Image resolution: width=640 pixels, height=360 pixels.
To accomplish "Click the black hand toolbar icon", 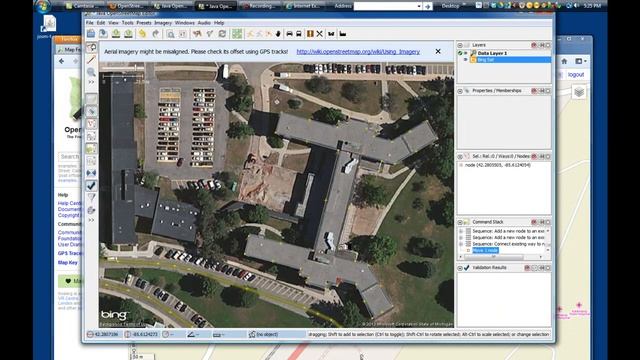I will tap(278, 34).
